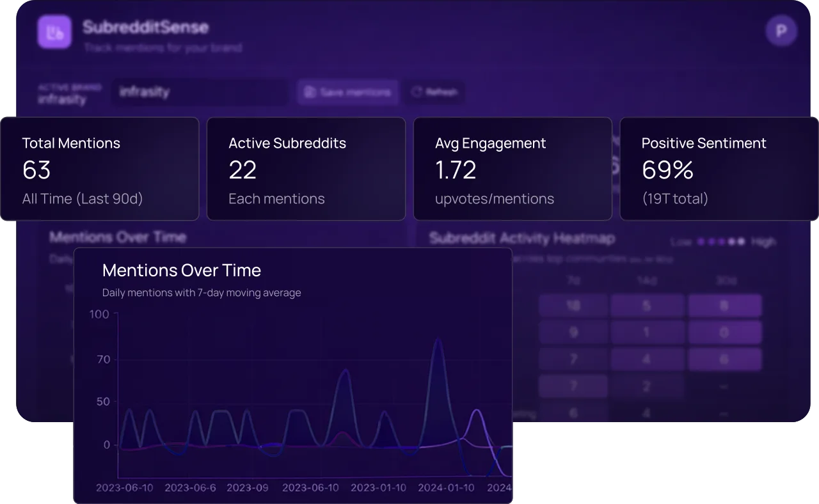Select the heatmap "30d" column header
819x504 pixels.
pos(725,280)
